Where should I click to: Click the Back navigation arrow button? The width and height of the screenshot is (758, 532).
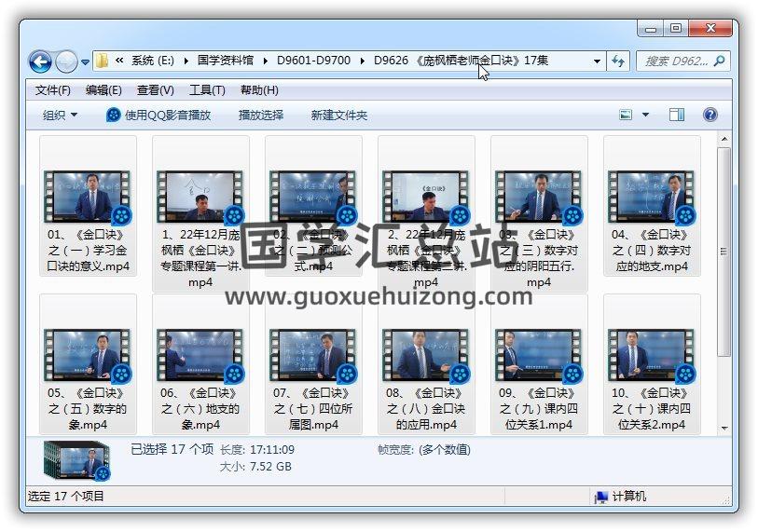[40, 62]
